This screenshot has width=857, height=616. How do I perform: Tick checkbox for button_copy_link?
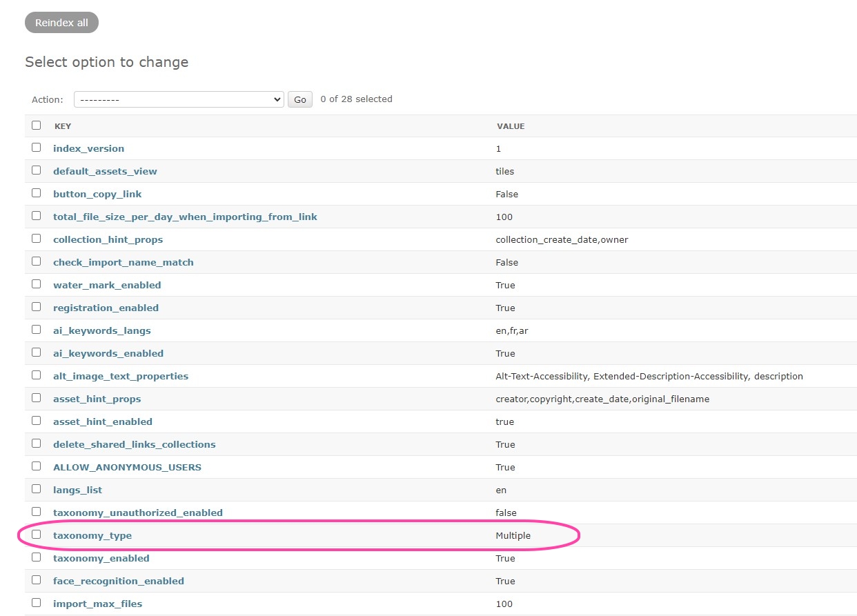tap(36, 193)
